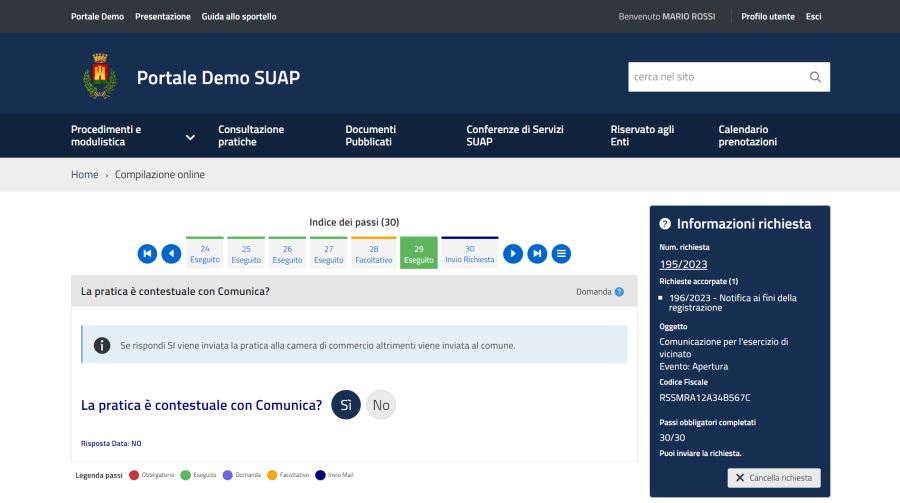Click the search magnifier icon
900x503 pixels.
click(x=815, y=77)
